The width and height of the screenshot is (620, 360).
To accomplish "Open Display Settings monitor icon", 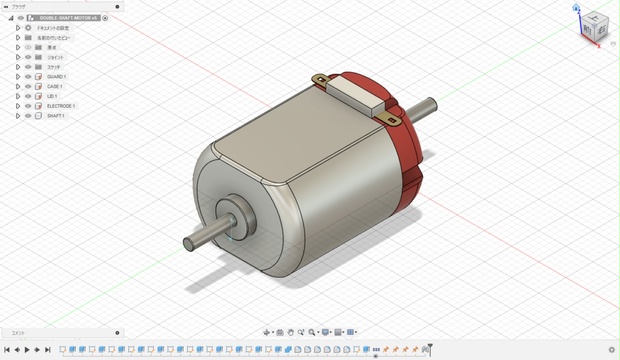I will click(x=325, y=332).
